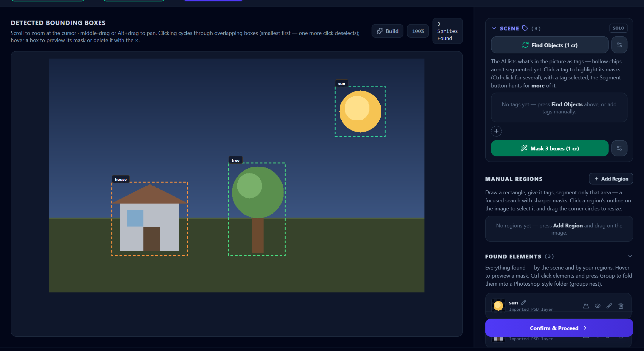
Task: Click Mask 3 boxes button
Action: [x=550, y=148]
